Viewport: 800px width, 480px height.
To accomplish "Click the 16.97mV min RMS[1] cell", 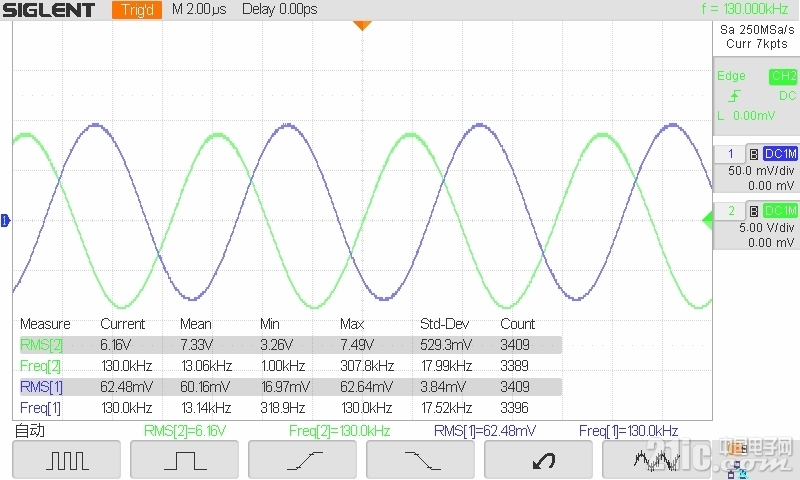I will tap(285, 387).
